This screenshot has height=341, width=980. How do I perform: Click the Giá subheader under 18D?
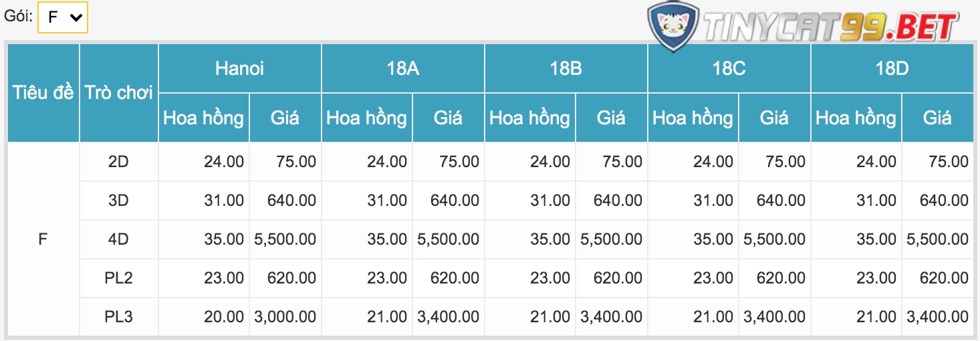(937, 118)
